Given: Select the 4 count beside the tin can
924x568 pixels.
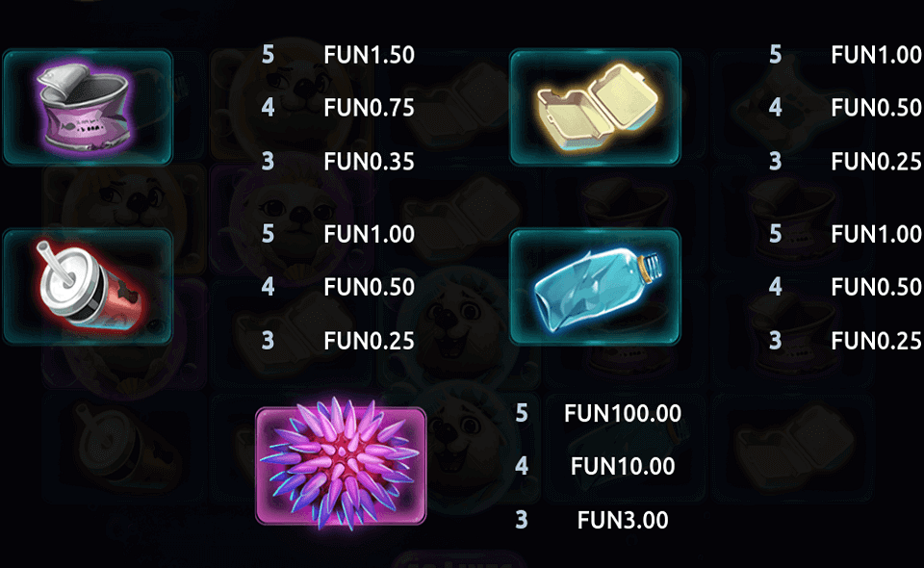Looking at the screenshot, I should pyautogui.click(x=269, y=108).
